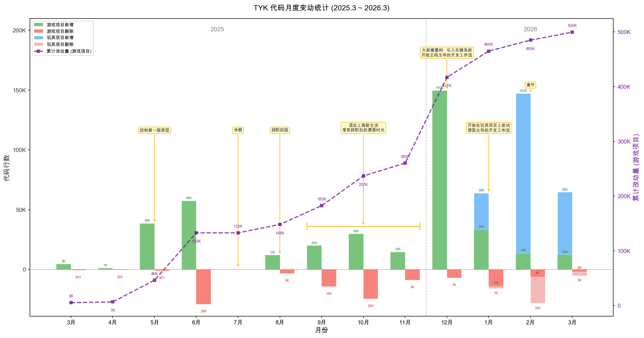Select the purple 465K data point marker
This screenshot has width=644, height=338.
click(488, 51)
